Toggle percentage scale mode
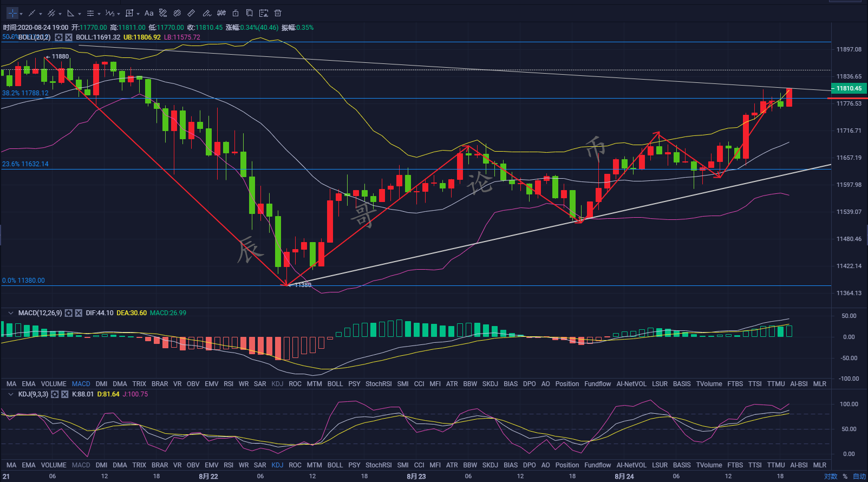The image size is (868, 482). [845, 477]
